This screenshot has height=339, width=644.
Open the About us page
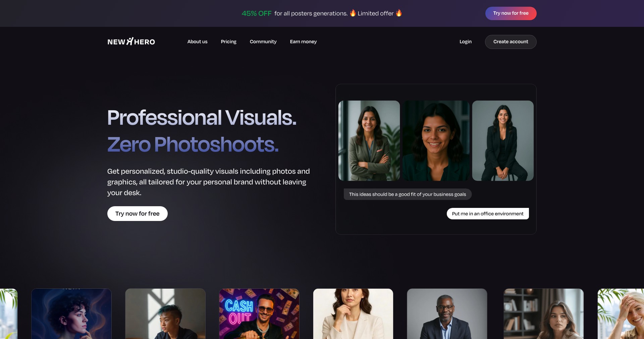point(197,42)
